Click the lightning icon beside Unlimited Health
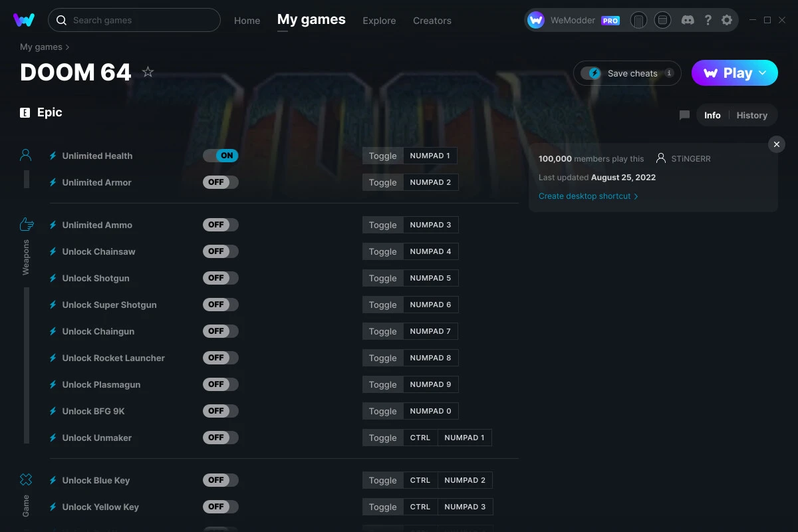Viewport: 798px width, 532px height. [x=53, y=156]
